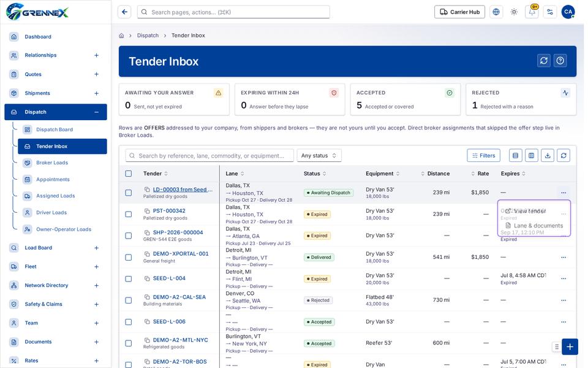Screen dimensions: 588x368
Task: Sort the table by Lane column
Action: tap(235, 174)
